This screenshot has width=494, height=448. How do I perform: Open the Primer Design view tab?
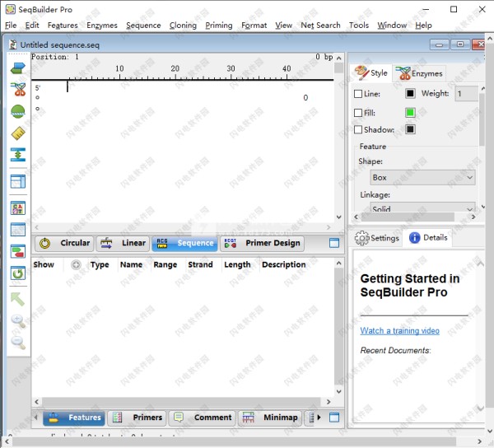[x=262, y=243]
